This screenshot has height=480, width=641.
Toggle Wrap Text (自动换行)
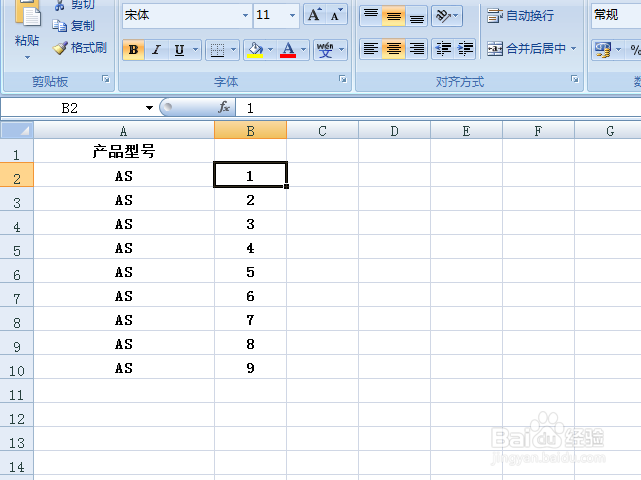pyautogui.click(x=520, y=16)
